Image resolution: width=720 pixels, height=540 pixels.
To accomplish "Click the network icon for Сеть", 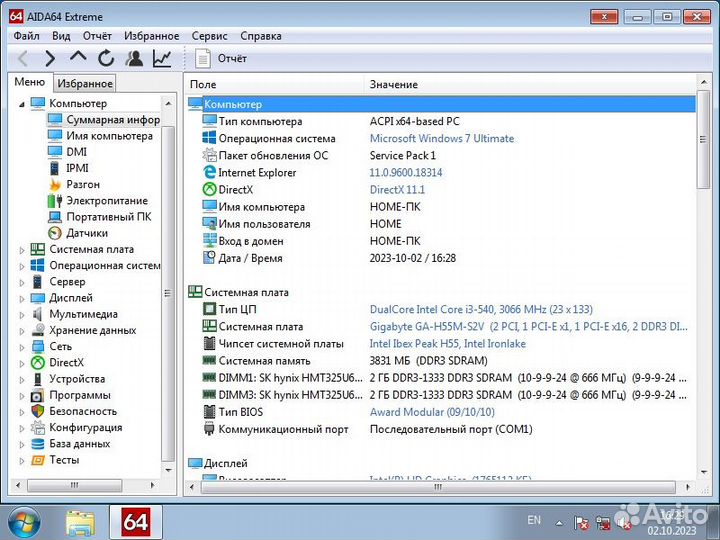I will pyautogui.click(x=38, y=346).
